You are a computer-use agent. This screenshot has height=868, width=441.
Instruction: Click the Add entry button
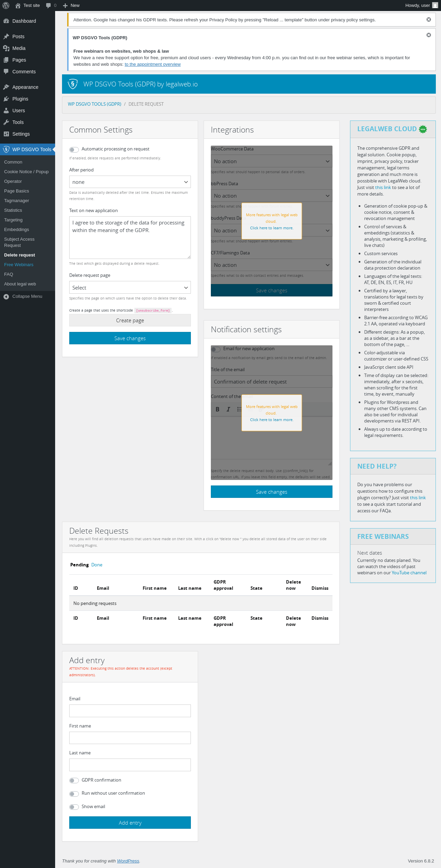[130, 823]
